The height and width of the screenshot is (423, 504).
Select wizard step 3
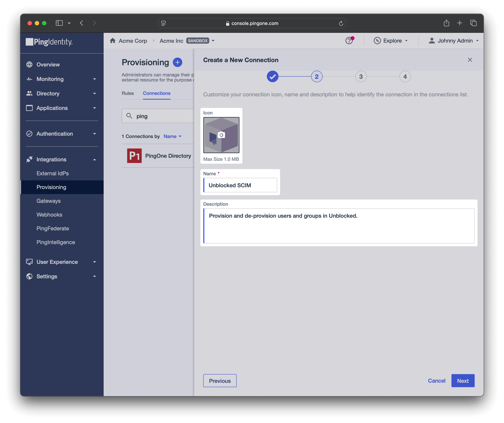click(x=361, y=77)
